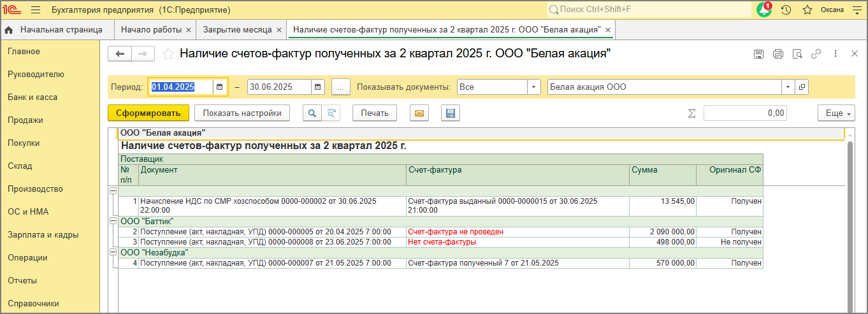Open the history clock icon

pyautogui.click(x=786, y=10)
